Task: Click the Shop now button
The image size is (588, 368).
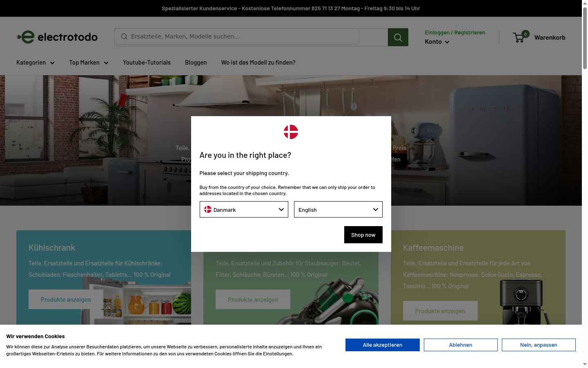Action: [x=363, y=235]
